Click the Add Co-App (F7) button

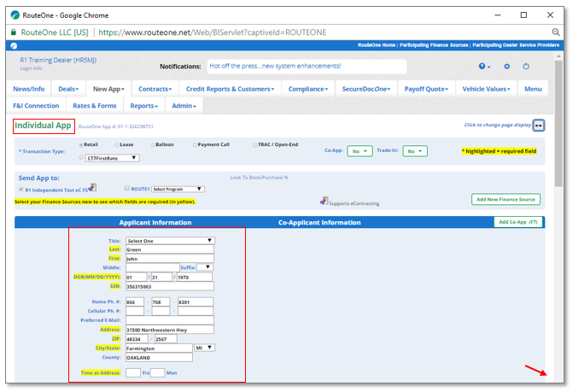(518, 222)
